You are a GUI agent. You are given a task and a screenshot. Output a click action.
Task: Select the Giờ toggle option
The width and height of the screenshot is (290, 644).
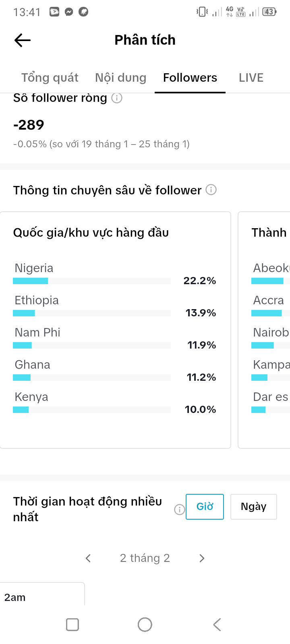click(205, 507)
